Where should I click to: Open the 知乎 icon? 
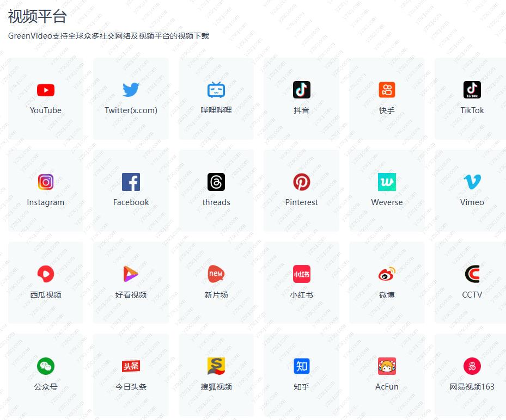301,366
